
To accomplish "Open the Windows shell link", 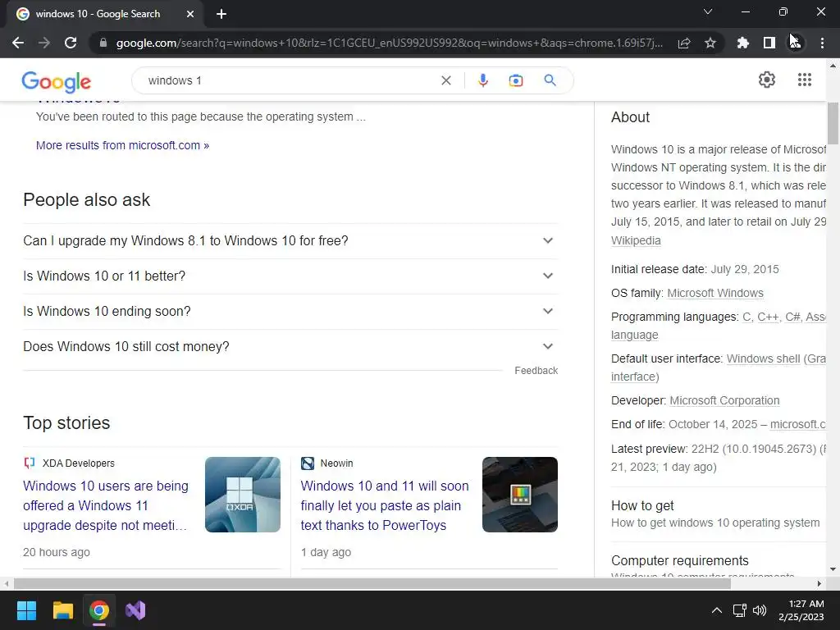I will tap(763, 358).
